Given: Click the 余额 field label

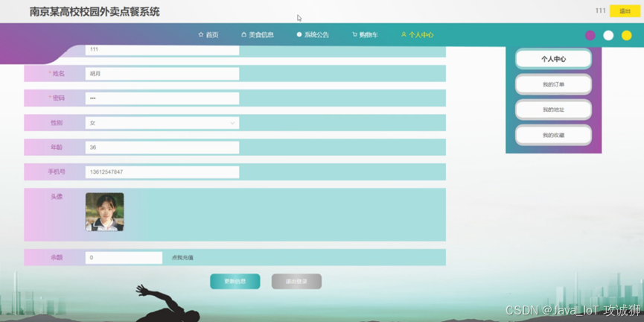Looking at the screenshot, I should pos(57,257).
